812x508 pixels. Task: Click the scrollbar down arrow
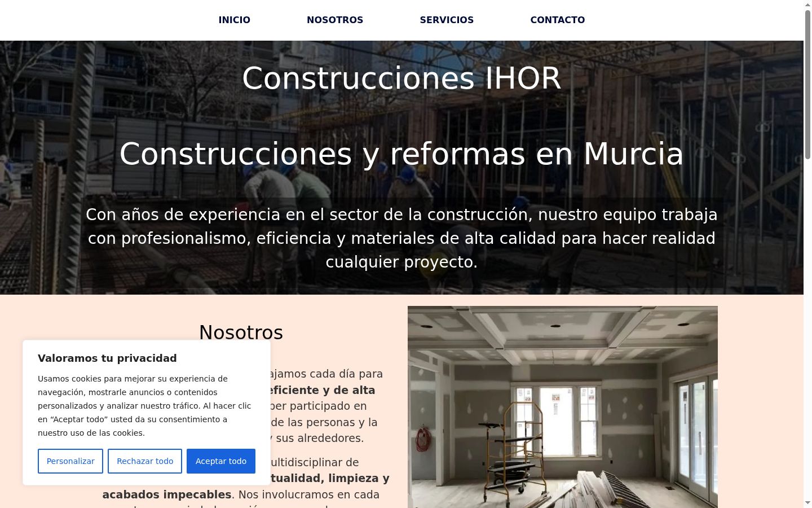click(807, 503)
